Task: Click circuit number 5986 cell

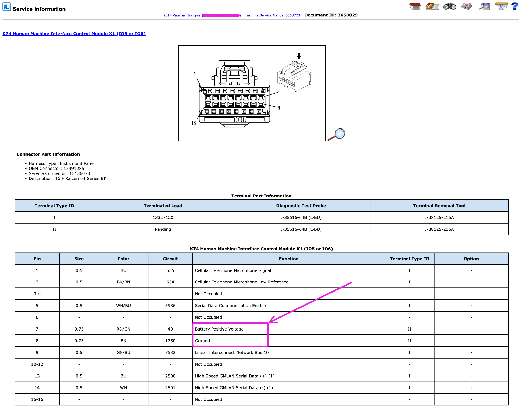Action: click(x=170, y=306)
